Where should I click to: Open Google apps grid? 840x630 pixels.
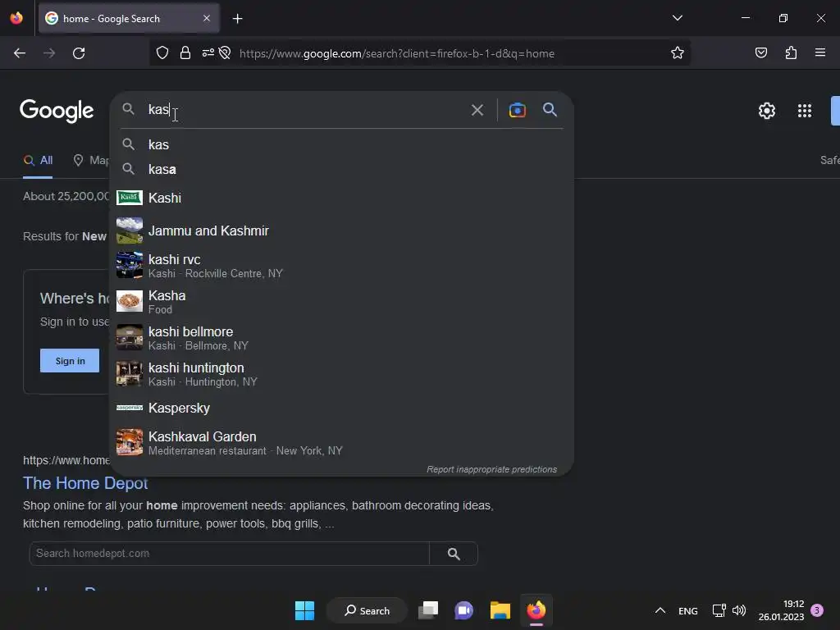tap(804, 111)
